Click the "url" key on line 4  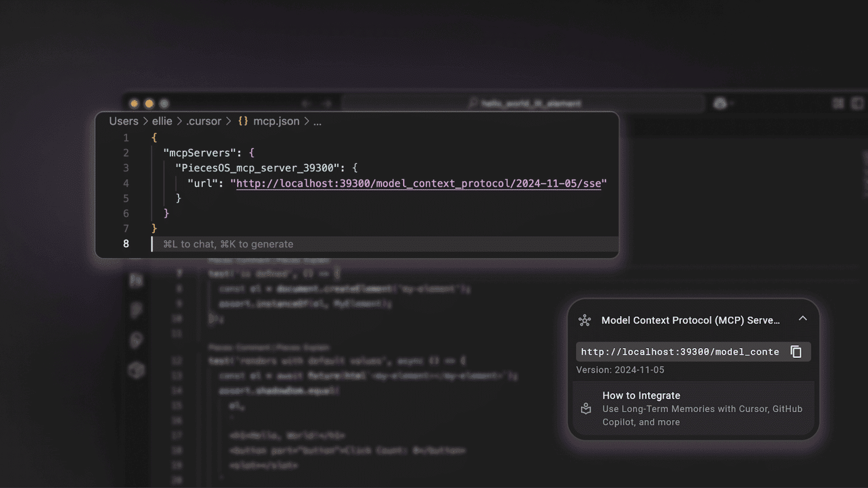(x=203, y=183)
